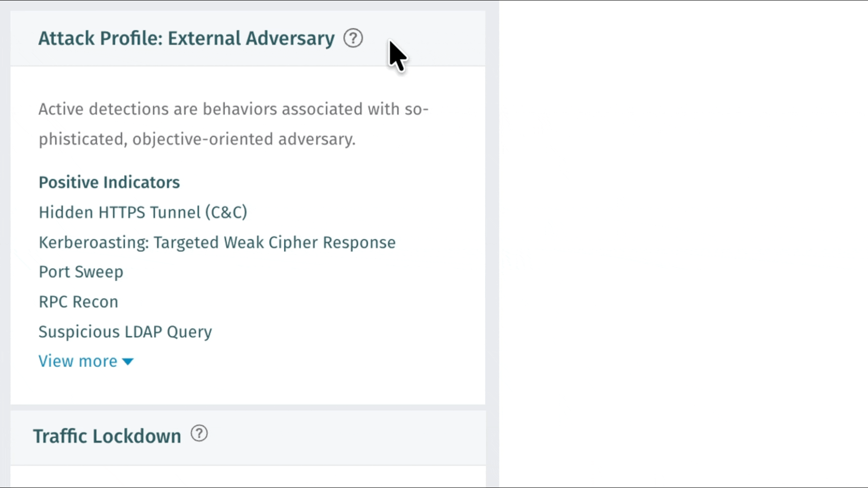Screen dimensions: 868x488
Task: Click the 'External Adversary' words in the header
Action: 251,38
